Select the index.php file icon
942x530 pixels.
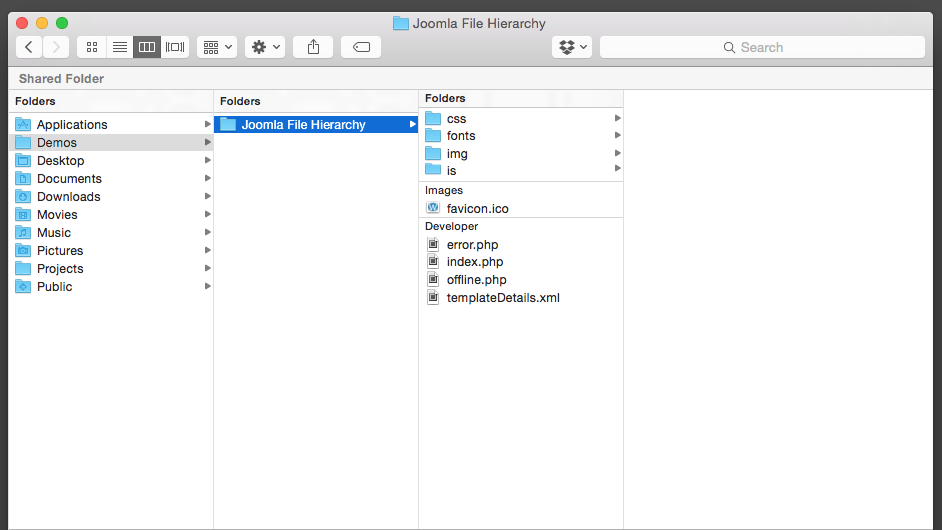[433, 262]
